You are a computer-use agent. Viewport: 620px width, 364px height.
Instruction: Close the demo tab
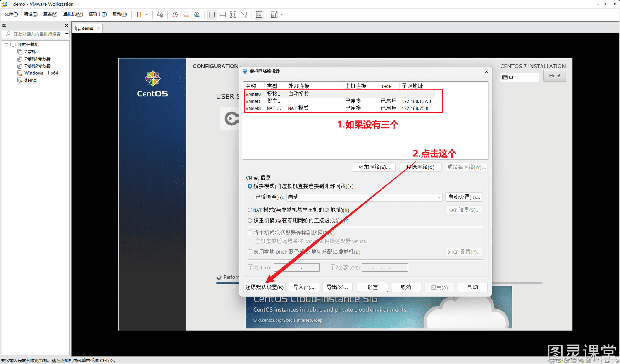click(x=98, y=28)
